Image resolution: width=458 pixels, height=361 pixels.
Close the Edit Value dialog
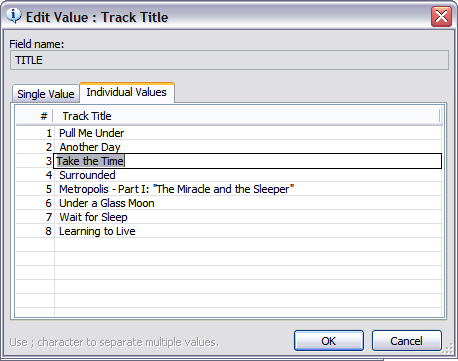pyautogui.click(x=441, y=16)
